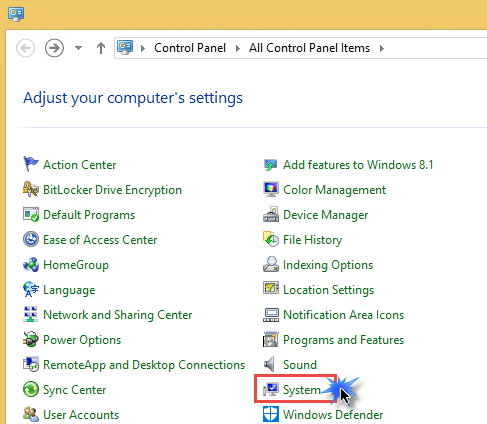Expand the chevron after Control Panel breadcrumb

238,48
